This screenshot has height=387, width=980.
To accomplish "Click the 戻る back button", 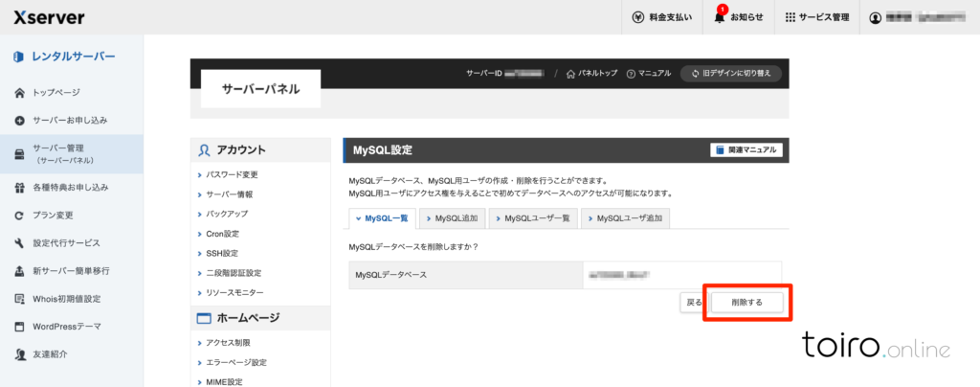I will tap(693, 302).
